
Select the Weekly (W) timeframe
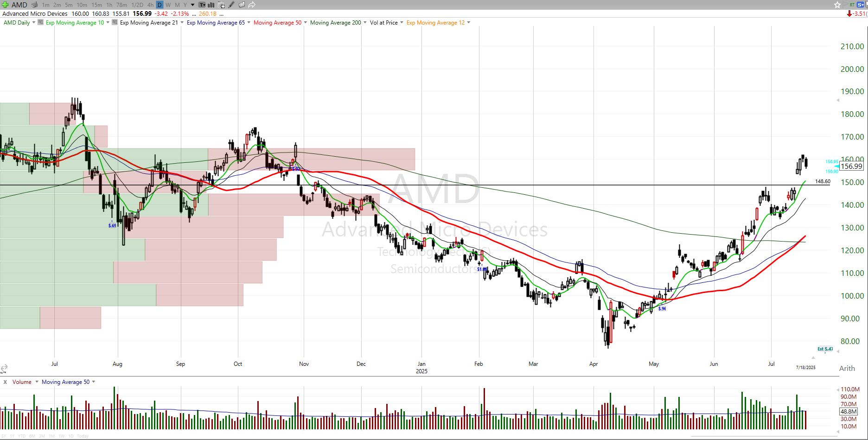168,5
